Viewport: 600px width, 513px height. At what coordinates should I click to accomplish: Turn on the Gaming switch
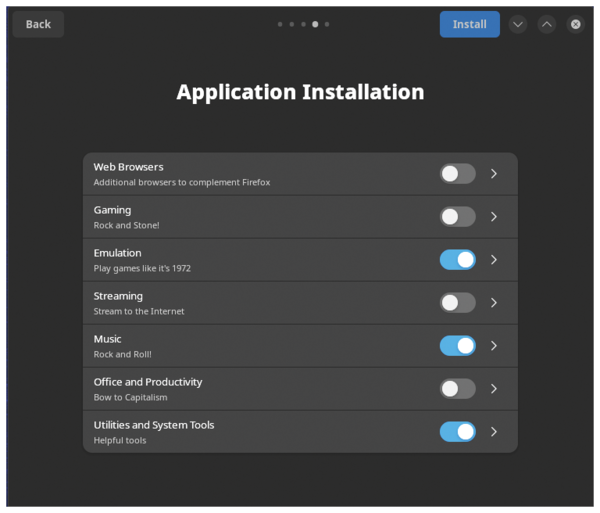(458, 217)
